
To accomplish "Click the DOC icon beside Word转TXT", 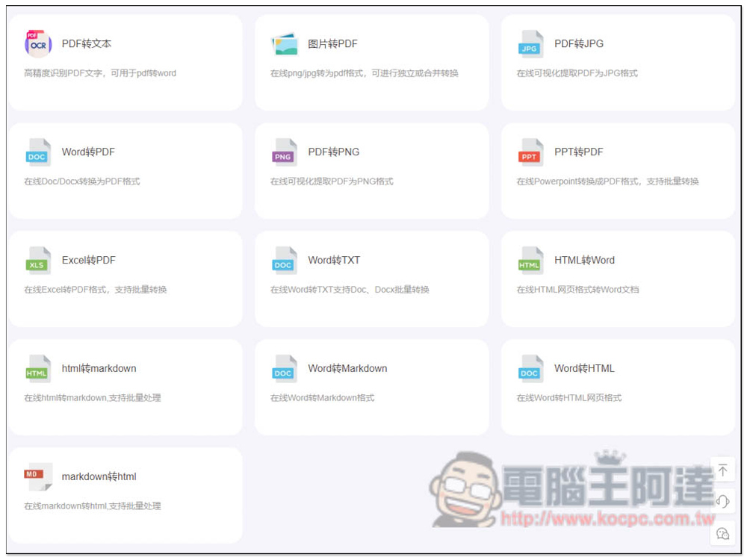I will point(284,261).
